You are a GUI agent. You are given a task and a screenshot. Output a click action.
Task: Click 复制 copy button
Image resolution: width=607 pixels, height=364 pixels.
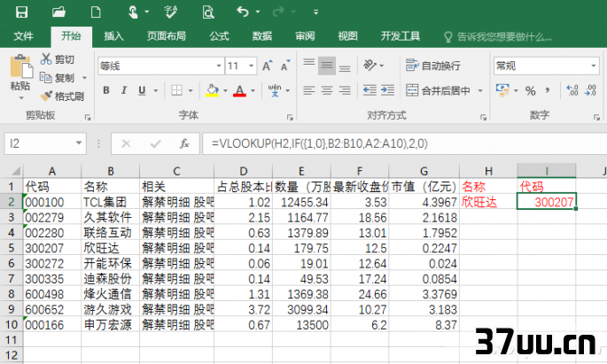pyautogui.click(x=58, y=78)
